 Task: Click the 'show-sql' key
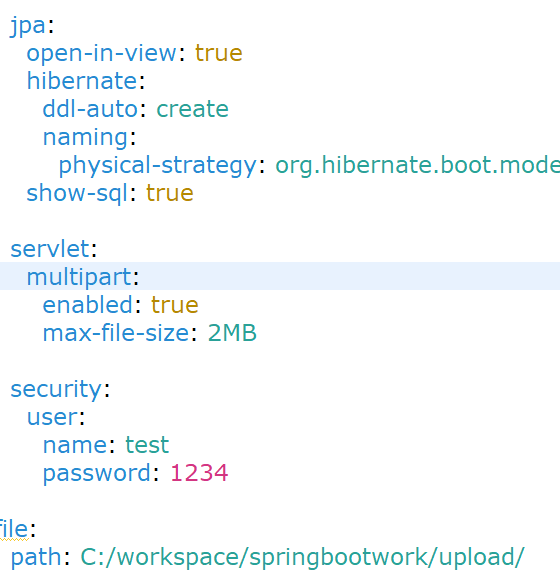(77, 193)
